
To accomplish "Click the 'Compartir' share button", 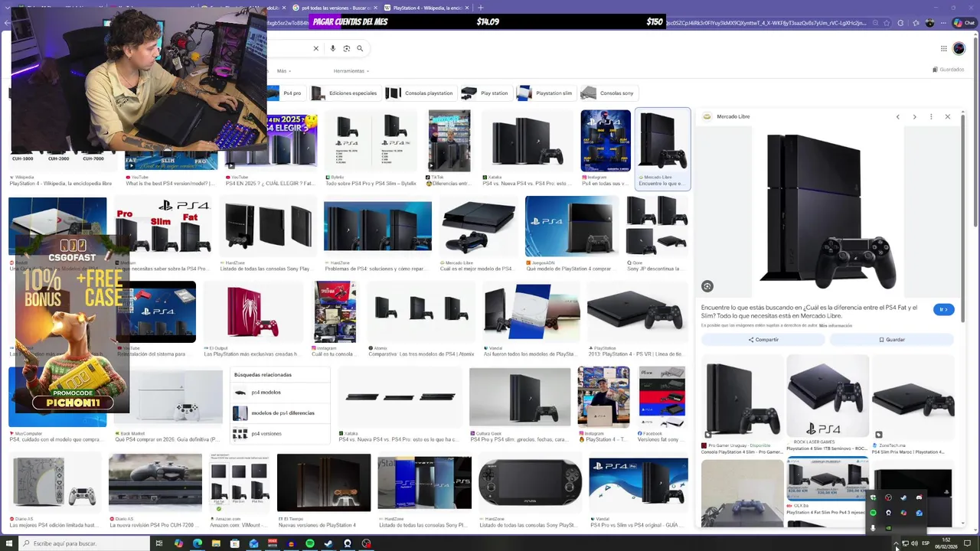I will 763,340.
